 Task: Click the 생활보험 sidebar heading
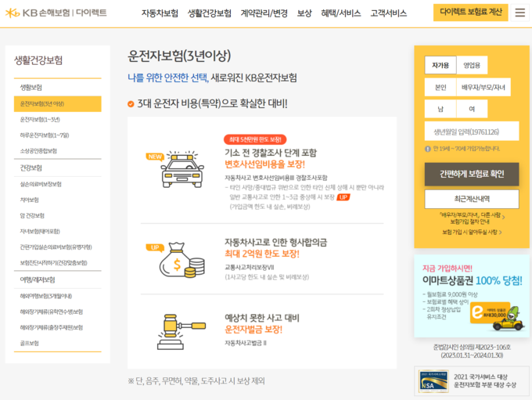[x=31, y=87]
